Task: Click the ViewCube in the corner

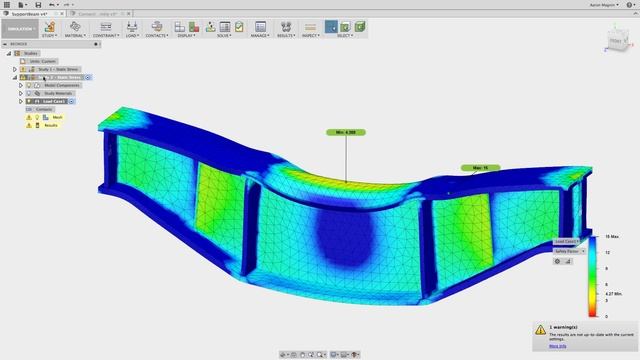Action: pyautogui.click(x=617, y=40)
